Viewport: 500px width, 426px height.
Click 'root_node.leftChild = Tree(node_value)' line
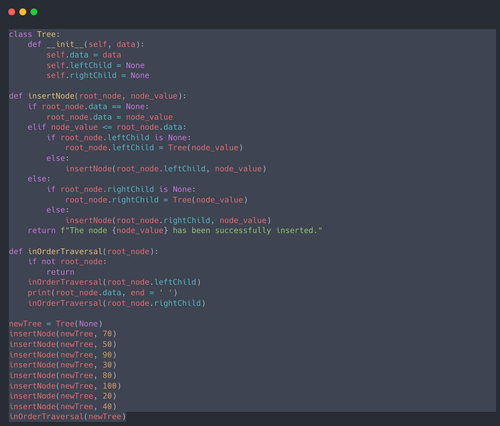click(x=154, y=148)
